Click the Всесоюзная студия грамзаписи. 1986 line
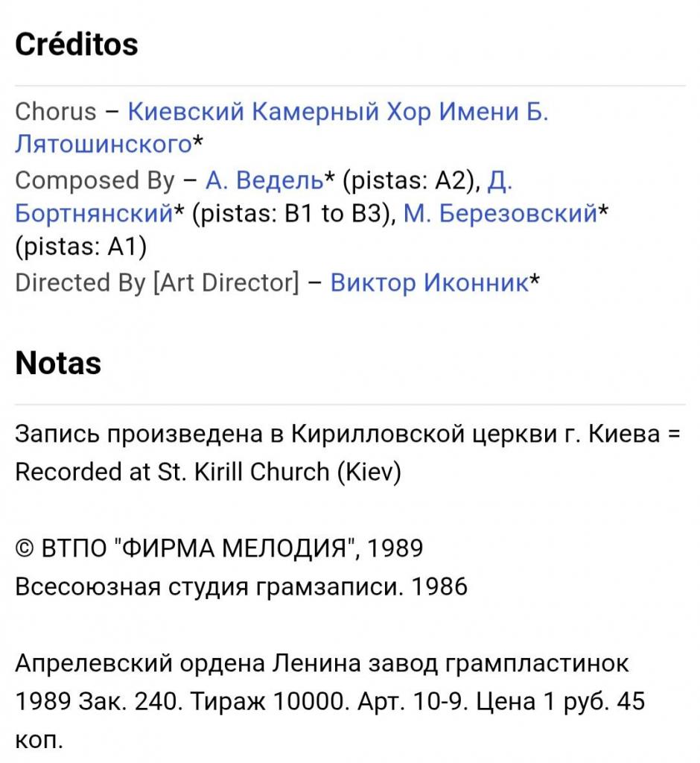700x763 pixels. pyautogui.click(x=241, y=587)
